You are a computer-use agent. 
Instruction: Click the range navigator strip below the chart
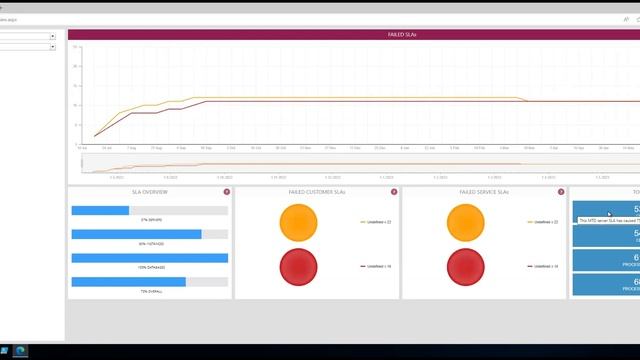[x=361, y=164]
